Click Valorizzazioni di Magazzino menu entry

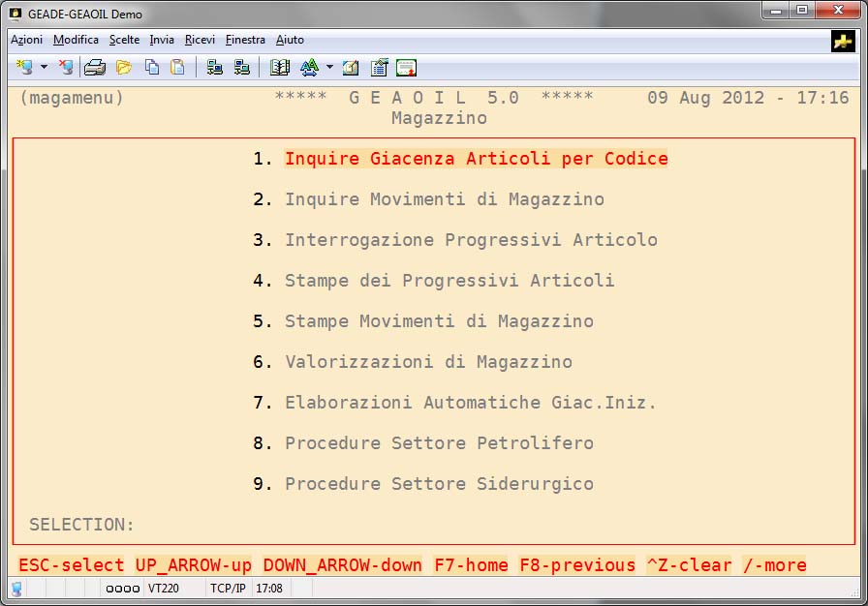click(428, 362)
